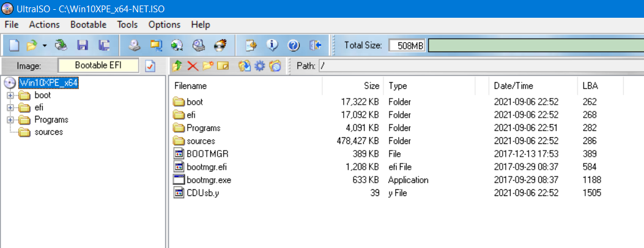
Task: Click the Set boot file folder icon
Action: click(x=275, y=66)
